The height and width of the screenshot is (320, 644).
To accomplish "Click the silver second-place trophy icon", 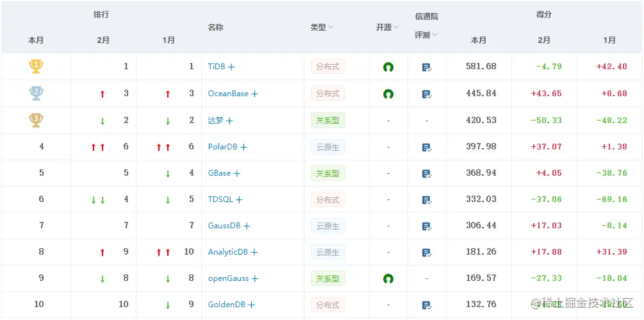I will point(36,93).
